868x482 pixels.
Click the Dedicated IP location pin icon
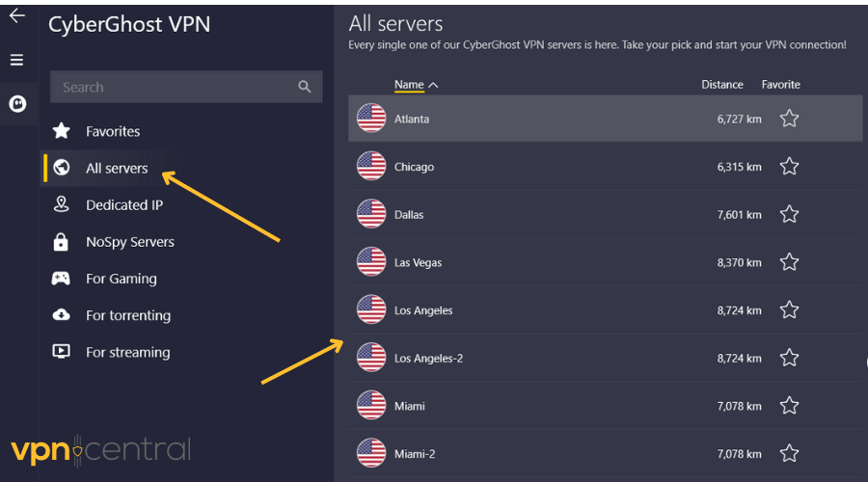point(61,204)
